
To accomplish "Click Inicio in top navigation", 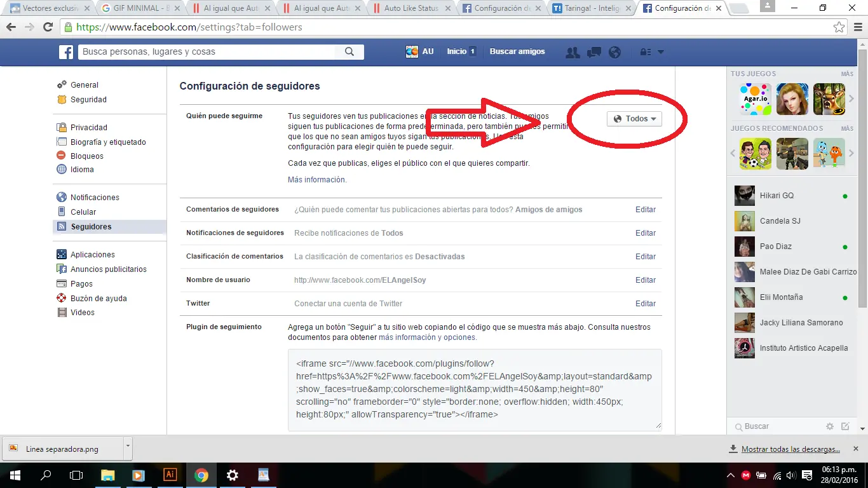I will 457,51.
